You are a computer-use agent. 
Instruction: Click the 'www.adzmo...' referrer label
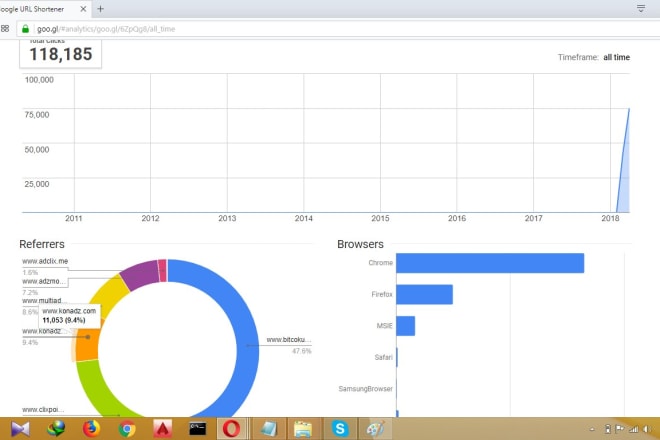click(x=44, y=281)
